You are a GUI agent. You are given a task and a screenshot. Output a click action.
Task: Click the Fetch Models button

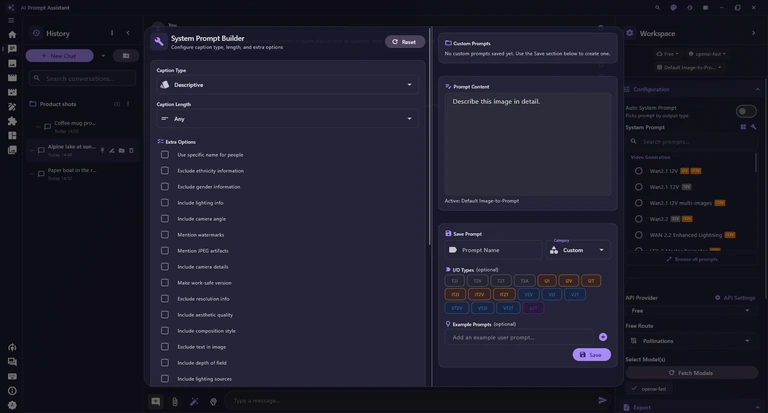point(691,373)
